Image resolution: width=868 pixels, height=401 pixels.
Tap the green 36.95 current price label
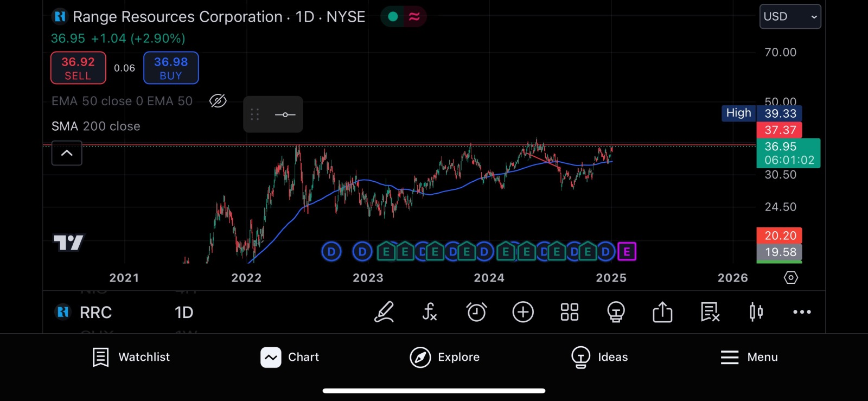[x=788, y=153]
